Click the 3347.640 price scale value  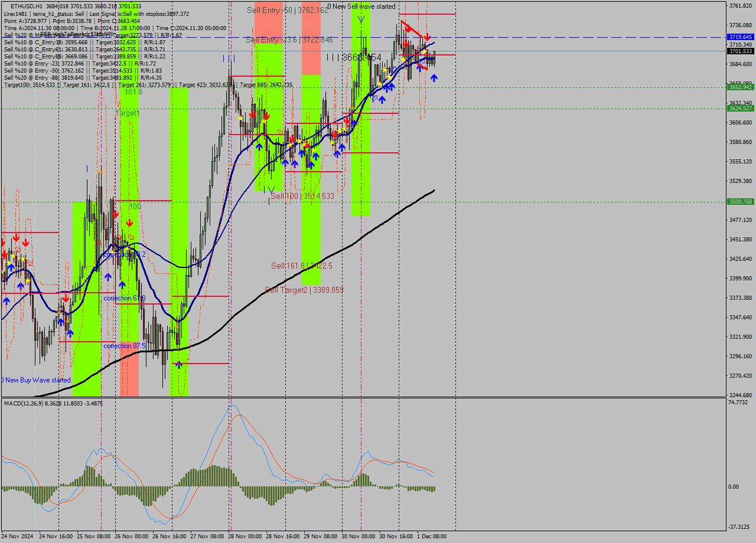tap(741, 317)
